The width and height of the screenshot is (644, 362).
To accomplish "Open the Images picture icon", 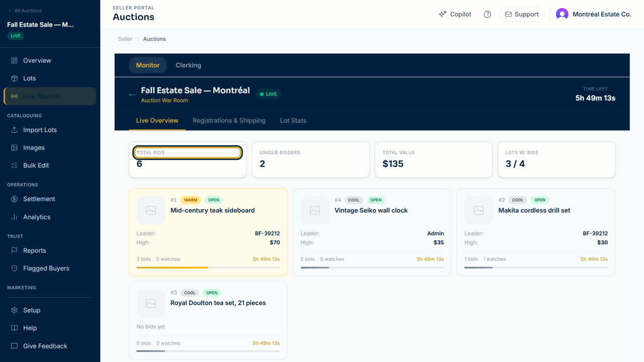I will (x=14, y=148).
